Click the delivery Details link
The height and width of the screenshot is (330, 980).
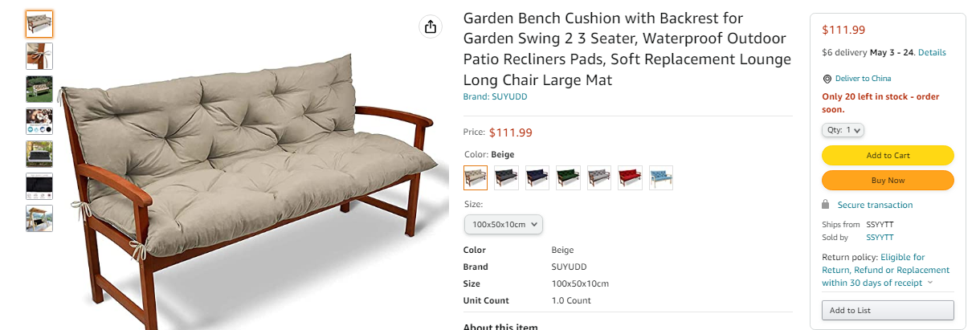point(932,53)
